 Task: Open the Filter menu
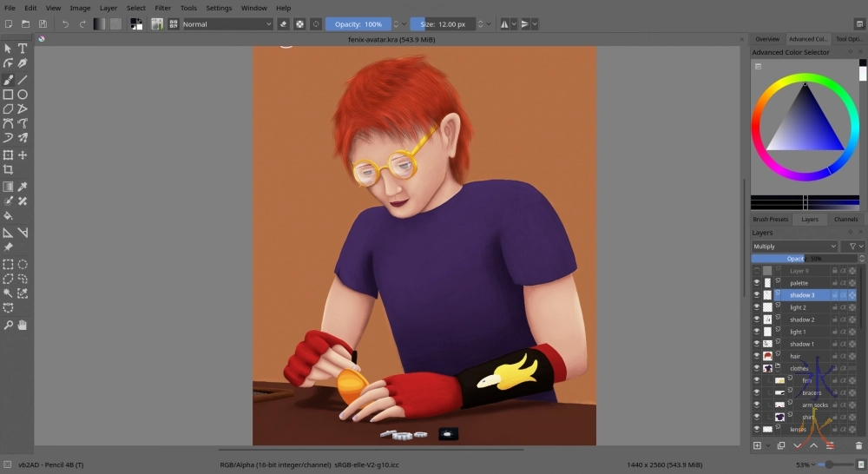162,8
